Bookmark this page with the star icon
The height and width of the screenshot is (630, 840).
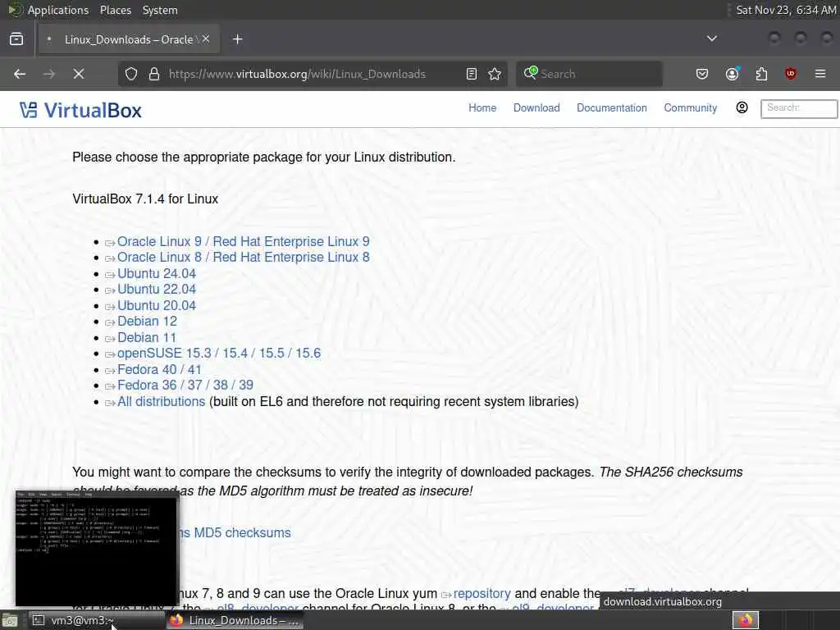[495, 74]
